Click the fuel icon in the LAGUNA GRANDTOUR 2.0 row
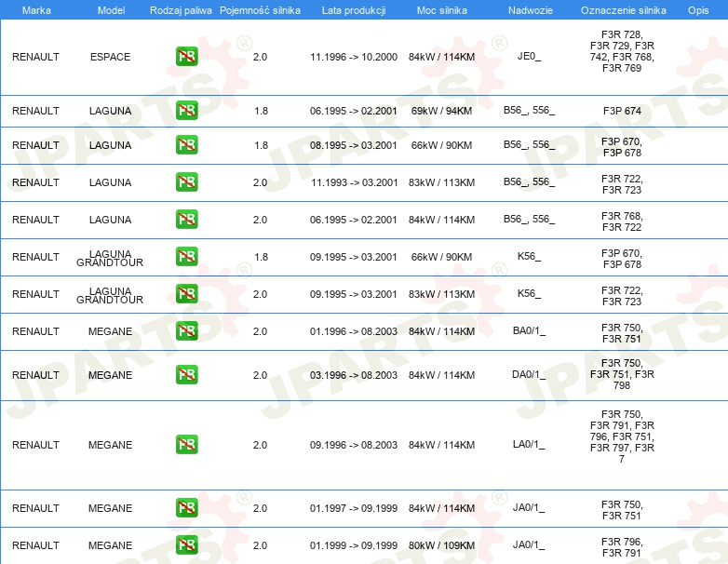728x564 pixels. point(186,294)
